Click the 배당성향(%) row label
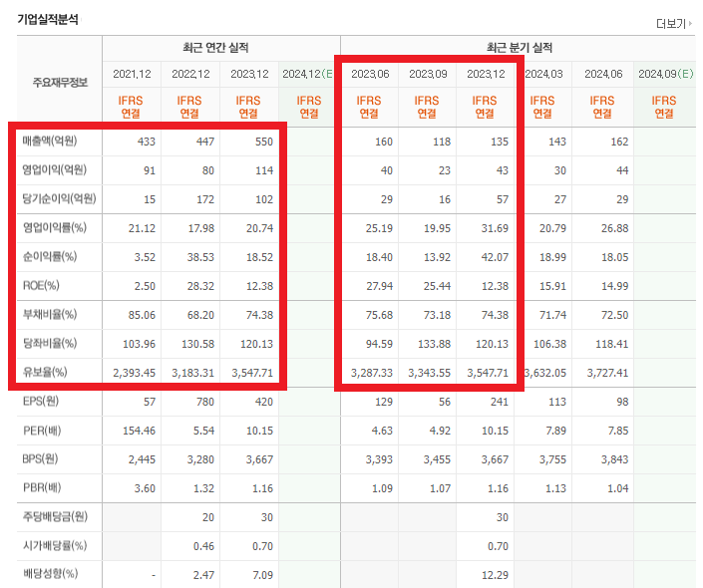703x588 pixels. click(x=50, y=574)
